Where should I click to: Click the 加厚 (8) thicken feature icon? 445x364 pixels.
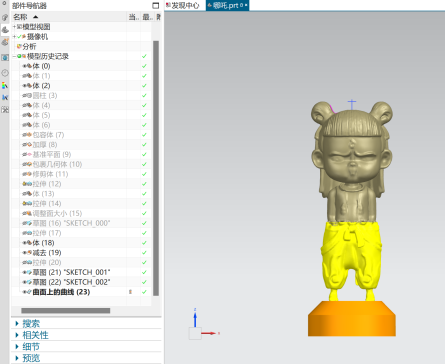[29, 145]
